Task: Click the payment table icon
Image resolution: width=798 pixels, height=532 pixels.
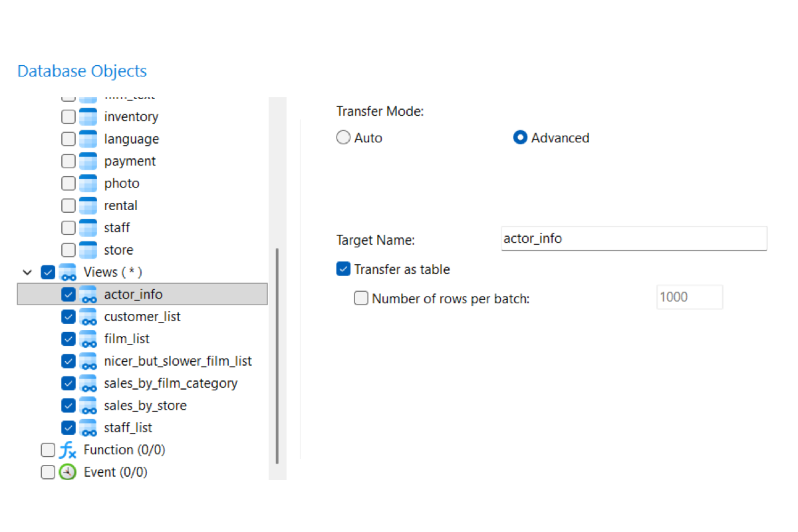Action: 88,161
